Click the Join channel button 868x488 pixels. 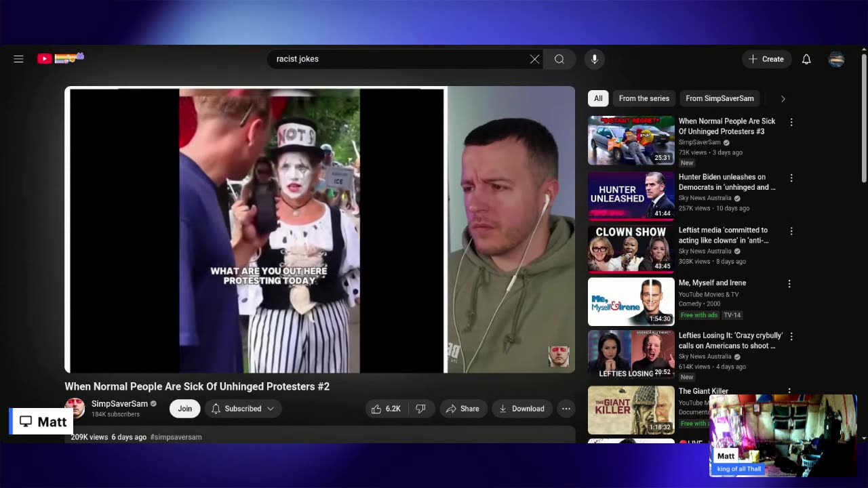click(184, 409)
